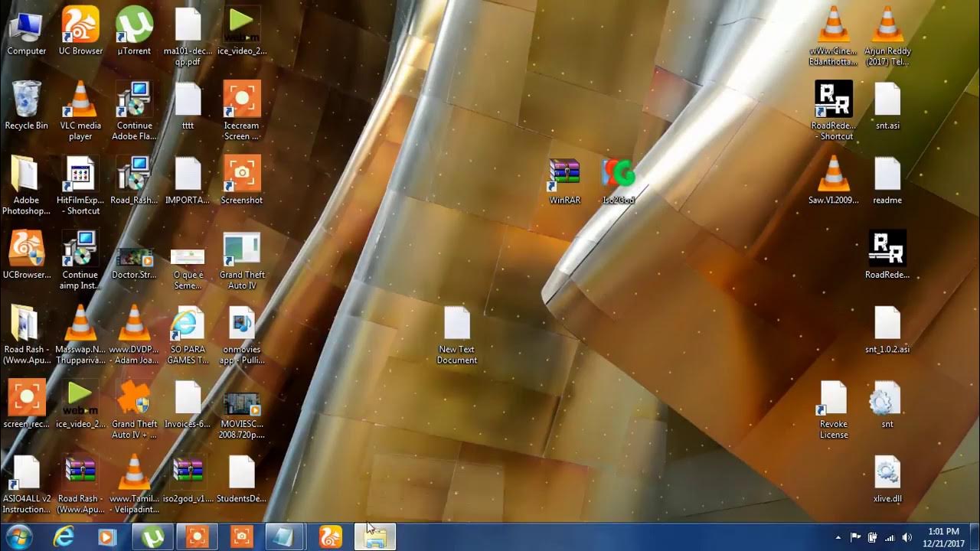Select the snt.asi file
The image size is (980, 551).
(x=887, y=106)
